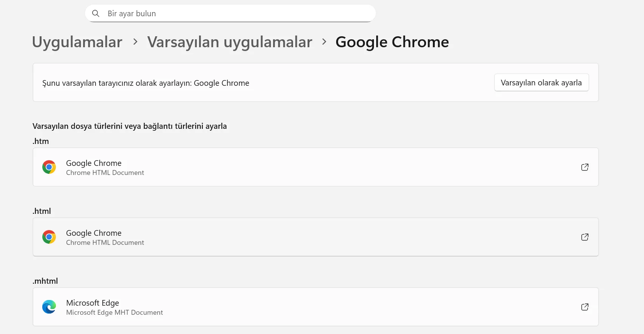Click the 'Şunu varsayılan tarayıcınız' text
This screenshot has height=334, width=644.
pyautogui.click(x=146, y=83)
